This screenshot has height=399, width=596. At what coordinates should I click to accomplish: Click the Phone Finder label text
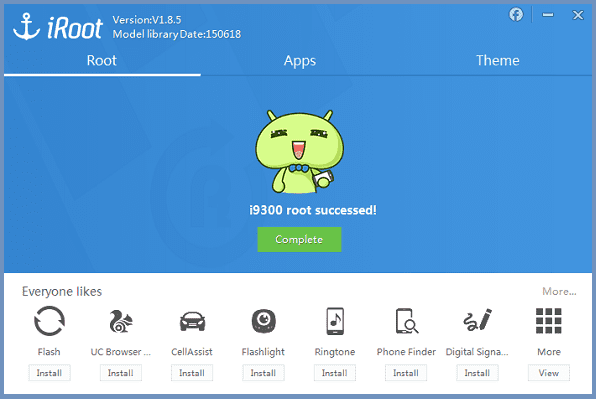pos(406,352)
